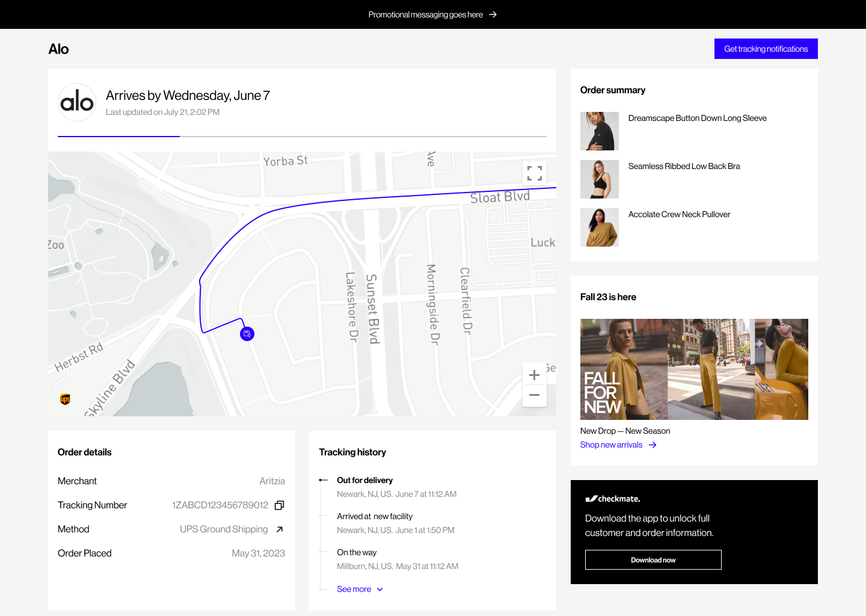Select Seamless Ribbed Low Back Bra text
This screenshot has width=866, height=616.
684,166
